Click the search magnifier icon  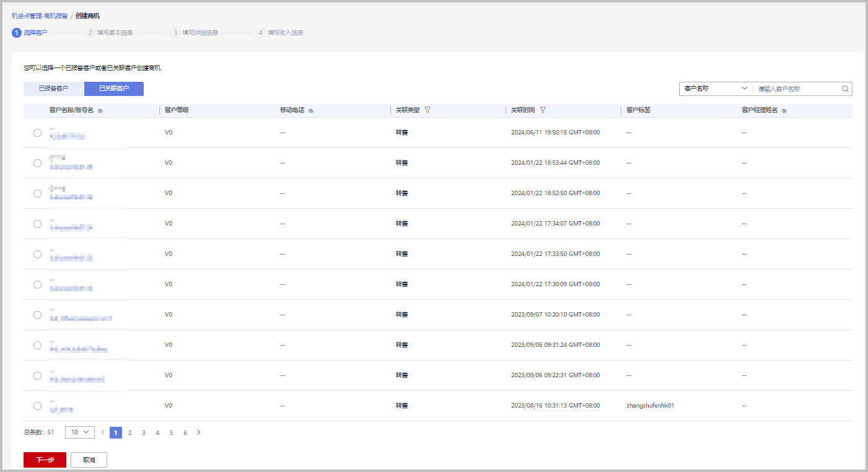845,89
